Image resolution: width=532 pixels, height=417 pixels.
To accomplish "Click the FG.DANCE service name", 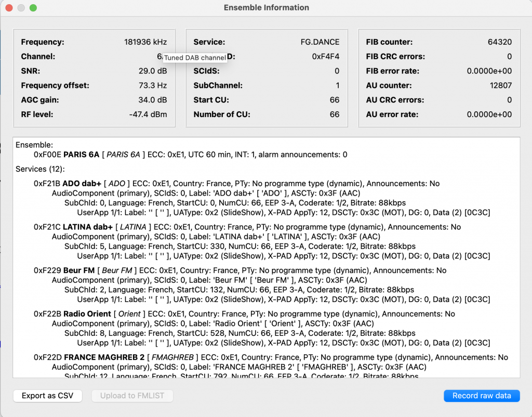I will click(320, 42).
